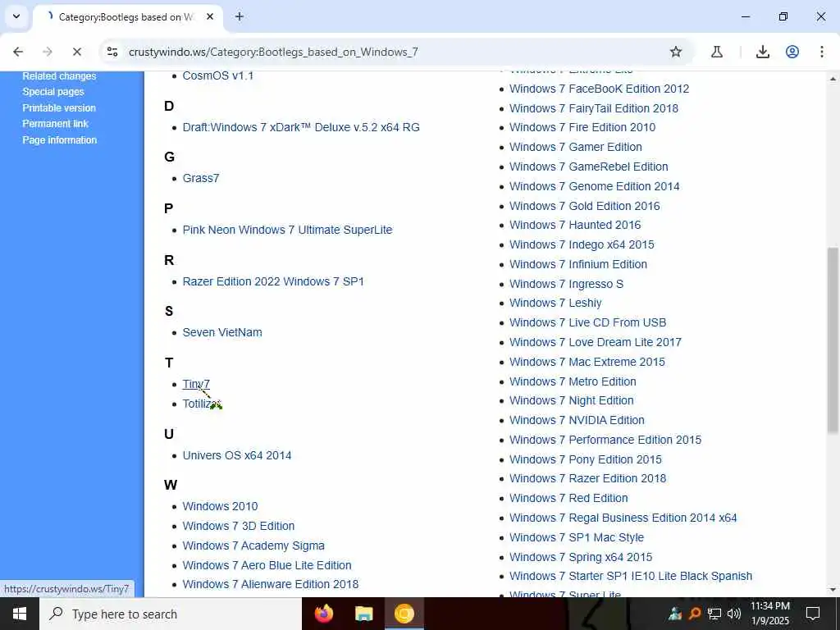Focus the taskbar search box

(x=171, y=614)
